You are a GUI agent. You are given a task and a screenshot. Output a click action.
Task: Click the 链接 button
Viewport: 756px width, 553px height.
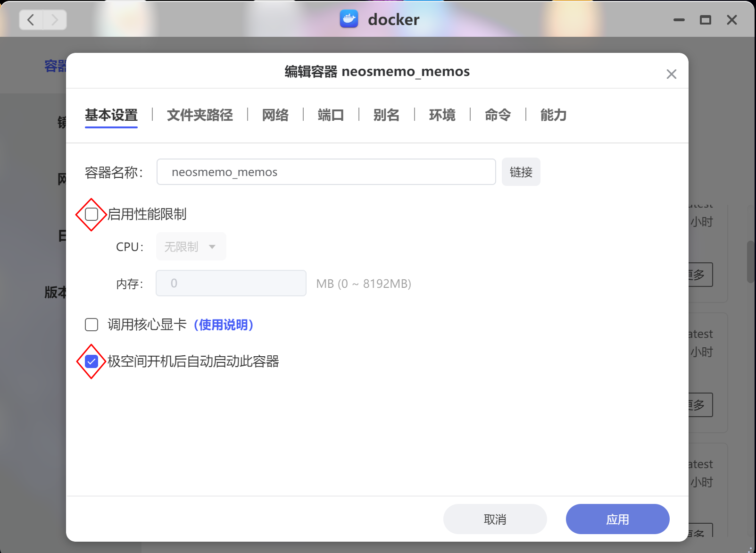tap(521, 172)
